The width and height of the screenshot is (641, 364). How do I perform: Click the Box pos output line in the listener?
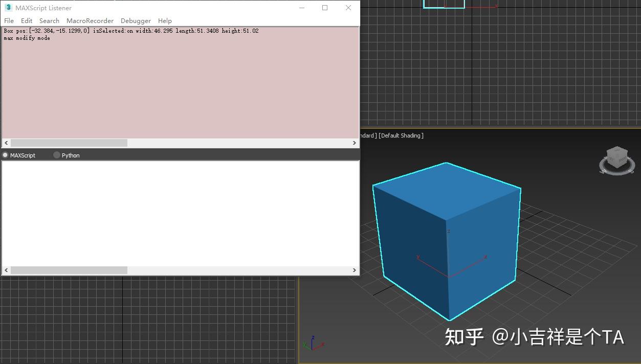tap(130, 31)
